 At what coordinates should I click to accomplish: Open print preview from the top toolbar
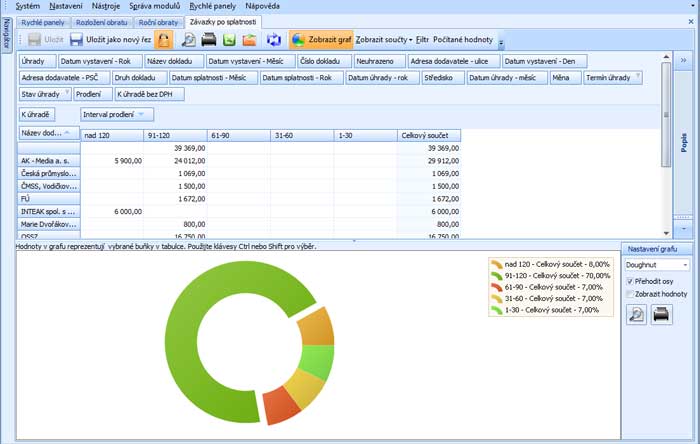point(188,40)
